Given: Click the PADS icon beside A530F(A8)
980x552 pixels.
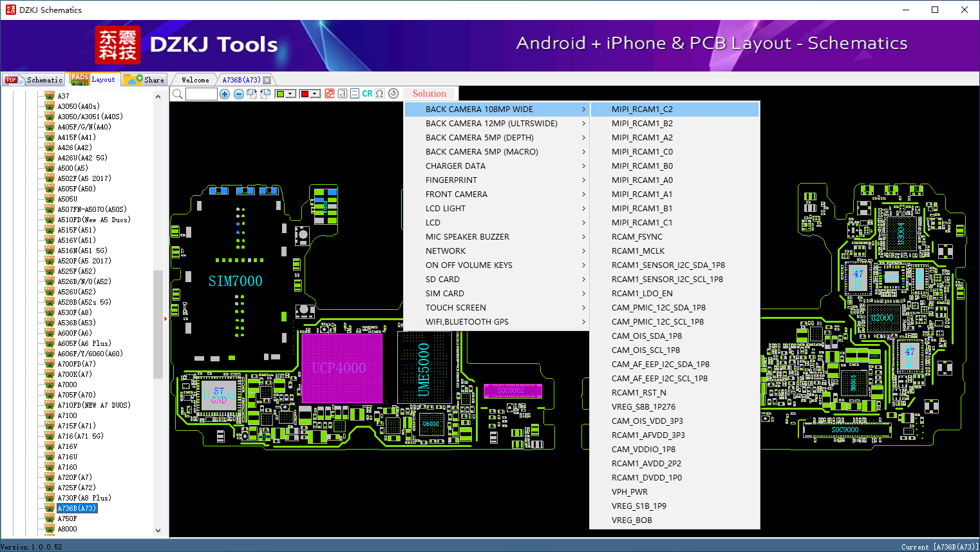Looking at the screenshot, I should click(x=50, y=312).
